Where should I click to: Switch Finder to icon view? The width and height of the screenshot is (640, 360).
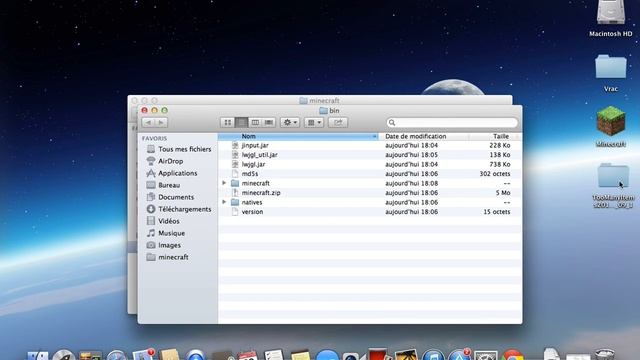[228, 122]
